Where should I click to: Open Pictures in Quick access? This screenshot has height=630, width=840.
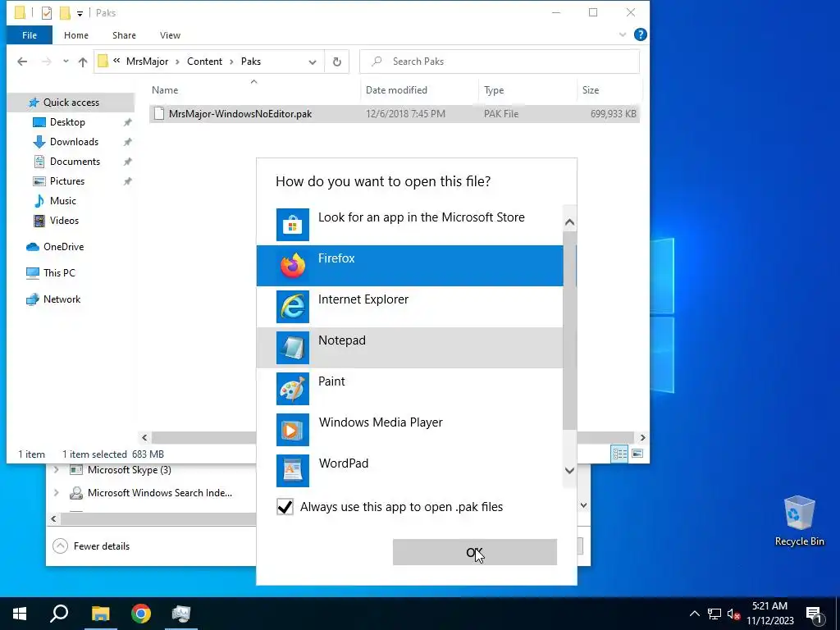pyautogui.click(x=67, y=181)
